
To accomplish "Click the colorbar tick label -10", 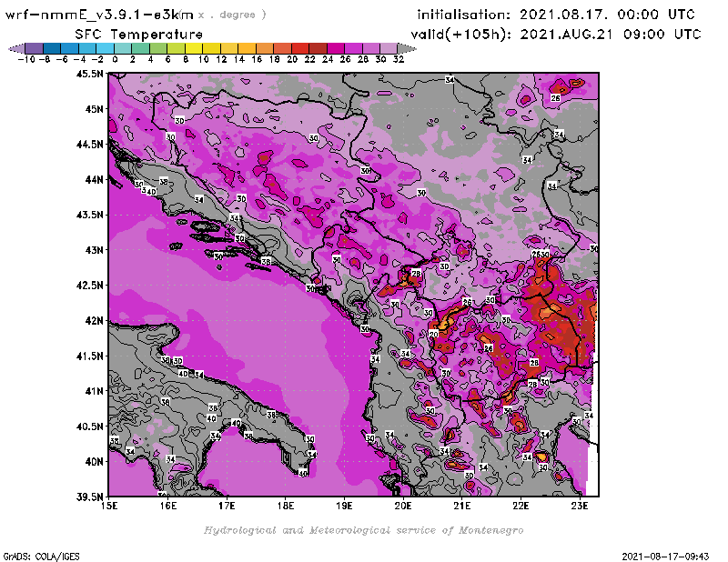I will point(26,59).
